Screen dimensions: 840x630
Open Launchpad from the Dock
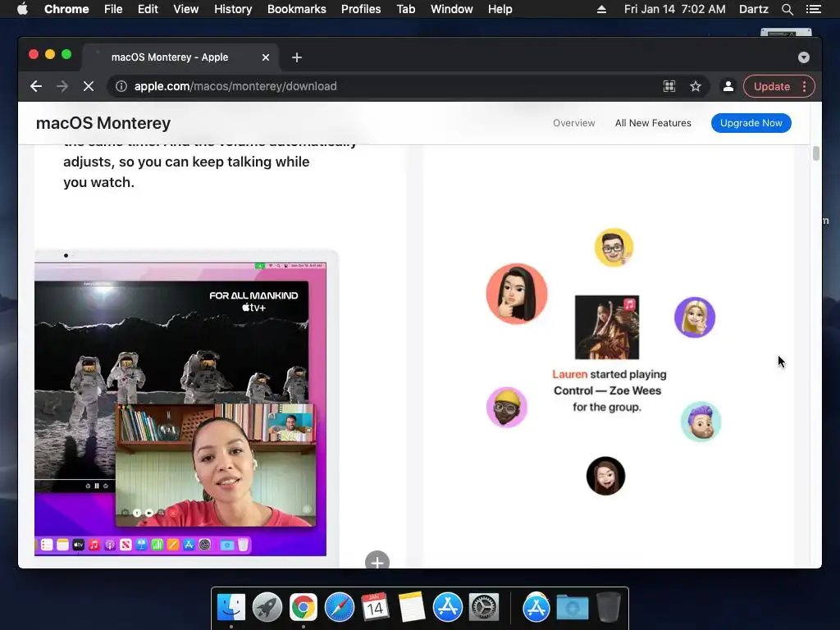[x=267, y=607]
